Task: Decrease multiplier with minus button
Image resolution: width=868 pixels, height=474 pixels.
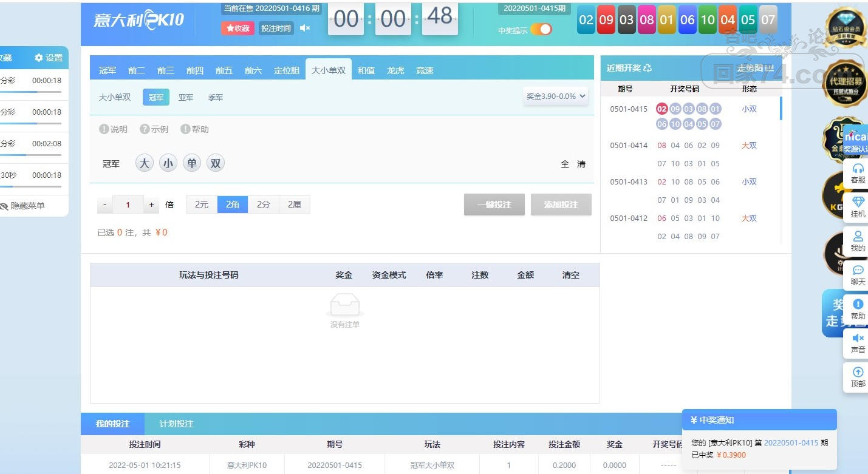Action: 104,205
